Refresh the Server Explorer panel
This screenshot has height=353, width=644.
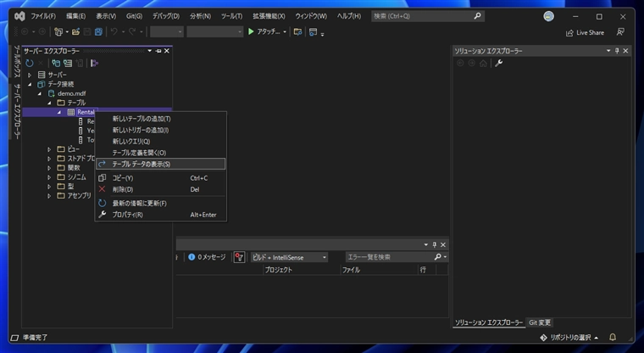[x=30, y=63]
